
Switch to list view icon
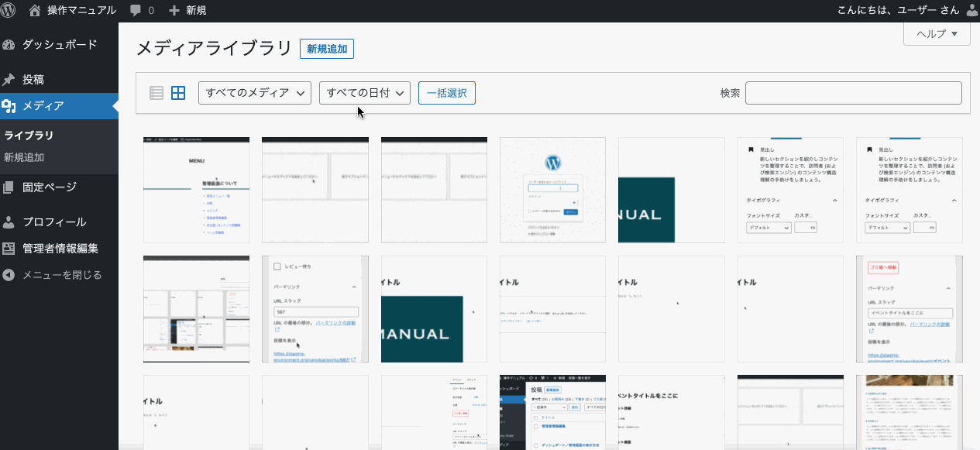pos(156,93)
